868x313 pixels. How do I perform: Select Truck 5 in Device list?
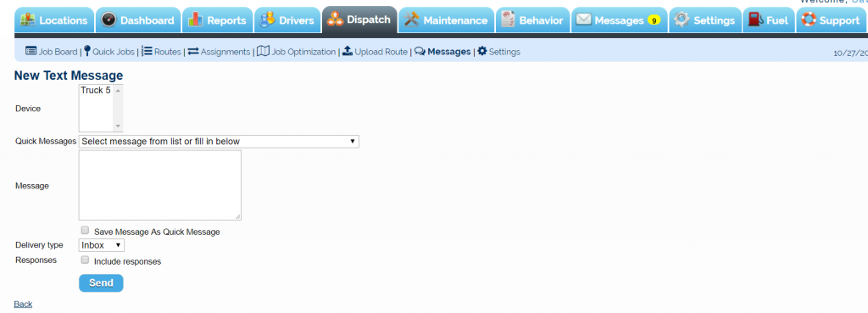96,90
